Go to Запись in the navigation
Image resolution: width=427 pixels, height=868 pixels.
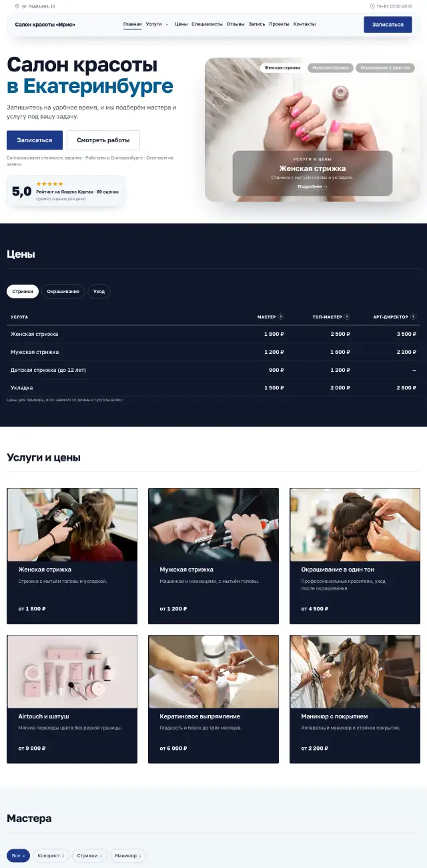[x=257, y=24]
